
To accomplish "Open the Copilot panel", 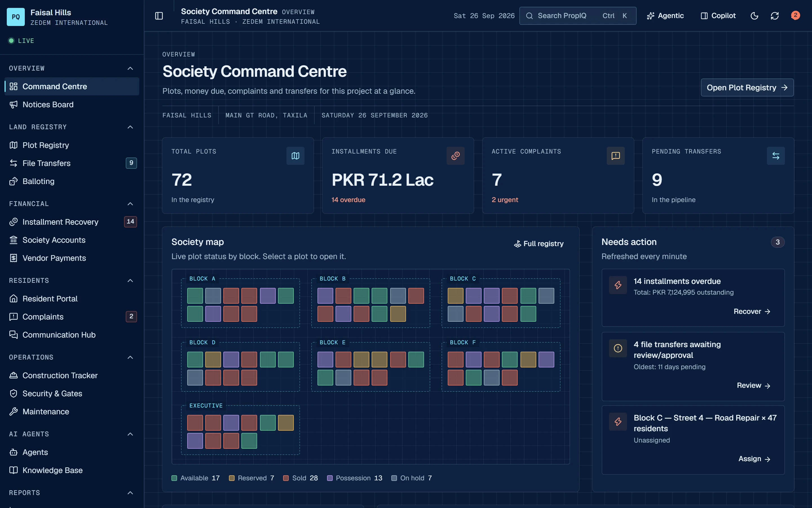I will pos(718,16).
